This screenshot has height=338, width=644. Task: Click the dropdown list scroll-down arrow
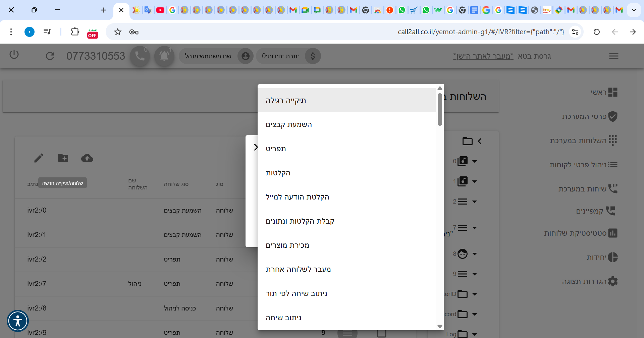[x=440, y=326]
